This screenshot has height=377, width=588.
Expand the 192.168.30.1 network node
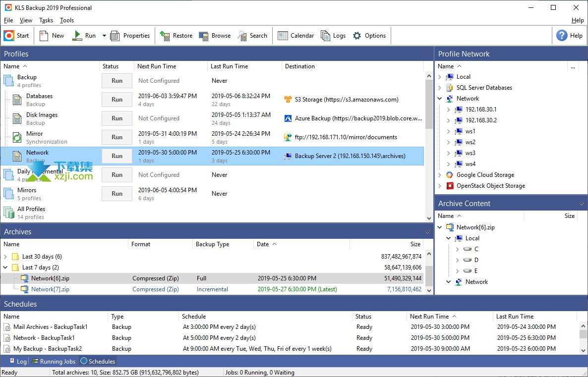pyautogui.click(x=449, y=109)
